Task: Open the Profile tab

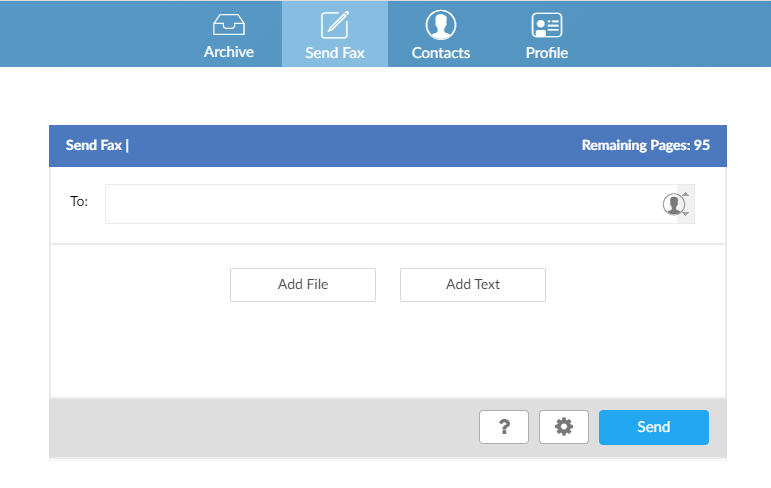Action: 547,34
